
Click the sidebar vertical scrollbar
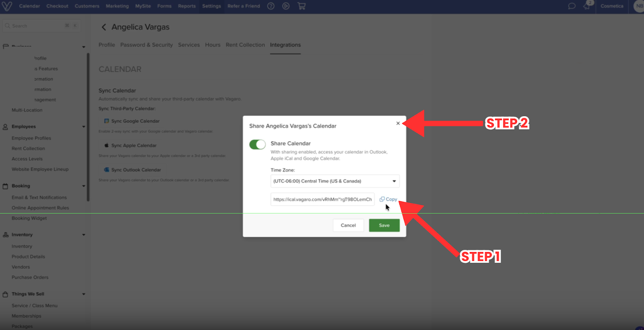point(88,127)
